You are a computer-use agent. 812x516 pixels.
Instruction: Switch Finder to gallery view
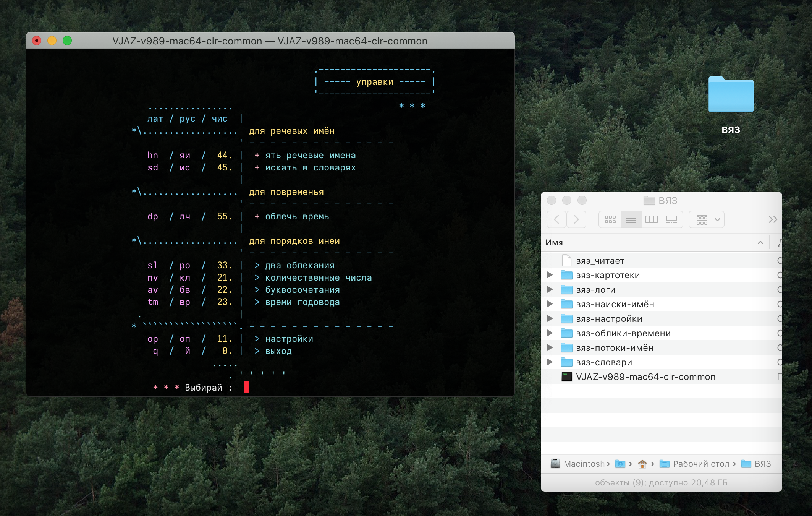click(x=671, y=219)
